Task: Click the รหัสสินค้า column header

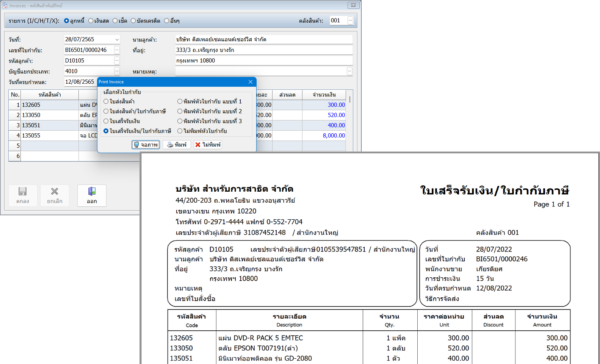Action: [x=50, y=95]
